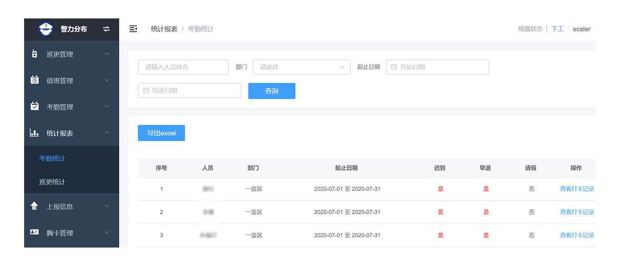The width and height of the screenshot is (644, 267).
Task: Click the 统计报表 bar chart icon
Action: click(x=34, y=133)
